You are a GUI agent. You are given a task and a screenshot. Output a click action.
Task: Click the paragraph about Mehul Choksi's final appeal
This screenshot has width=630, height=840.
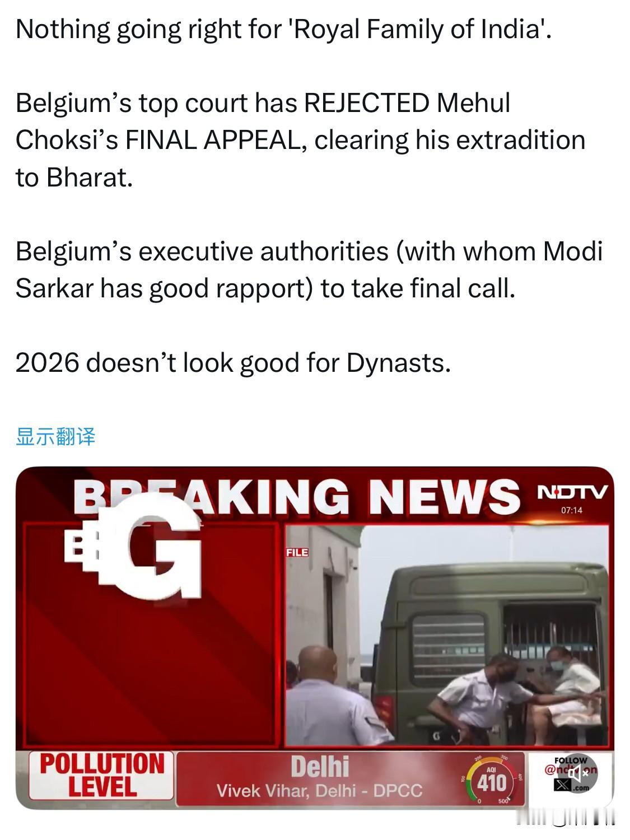coord(300,140)
